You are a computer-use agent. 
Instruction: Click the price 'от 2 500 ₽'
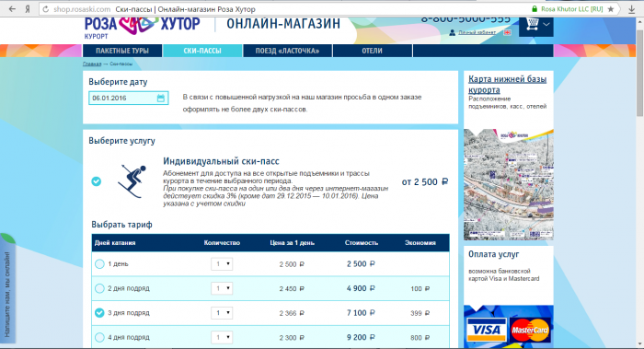point(425,181)
